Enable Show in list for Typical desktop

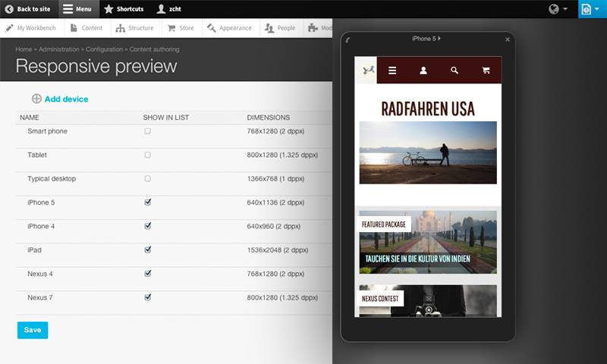point(147,179)
